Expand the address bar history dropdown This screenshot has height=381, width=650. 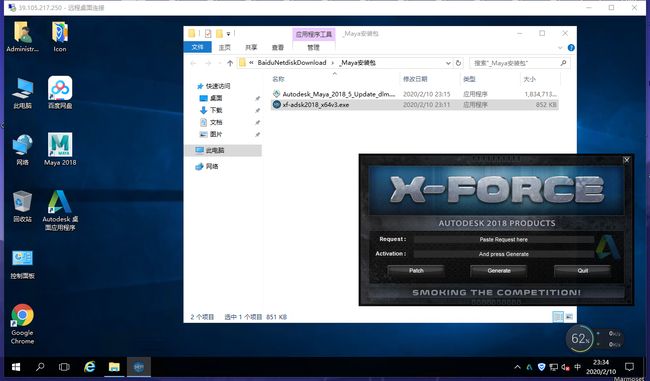[448, 63]
